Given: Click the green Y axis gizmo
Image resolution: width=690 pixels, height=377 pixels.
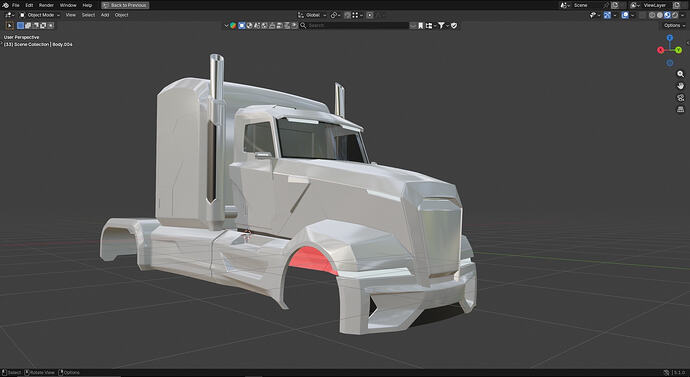Looking at the screenshot, I should (679, 50).
